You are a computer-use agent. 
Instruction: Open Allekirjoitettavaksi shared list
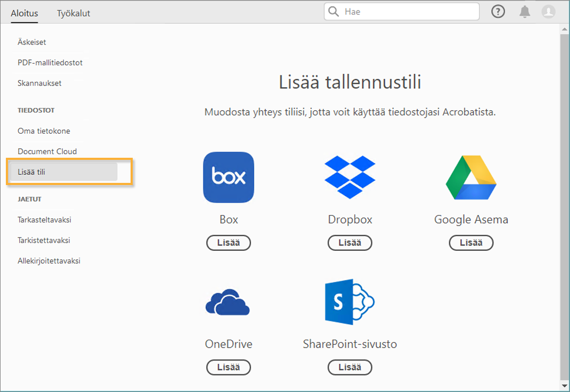[x=49, y=261]
